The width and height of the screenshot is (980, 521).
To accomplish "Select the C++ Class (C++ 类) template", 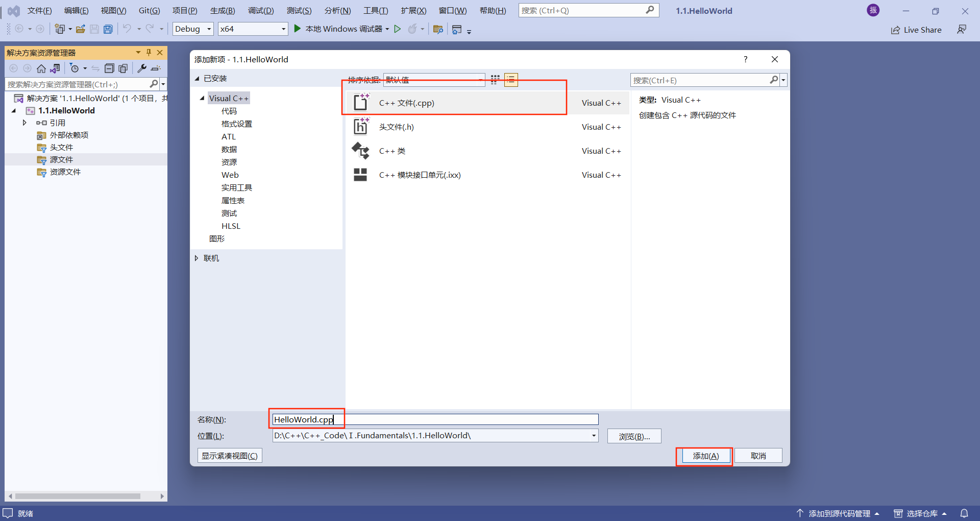I will click(487, 151).
